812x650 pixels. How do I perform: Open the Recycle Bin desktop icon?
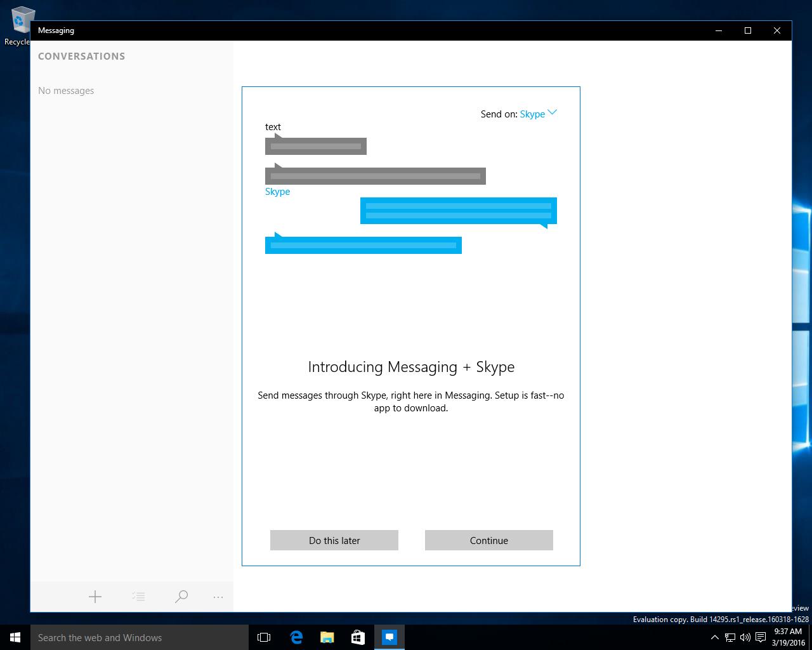tap(19, 26)
